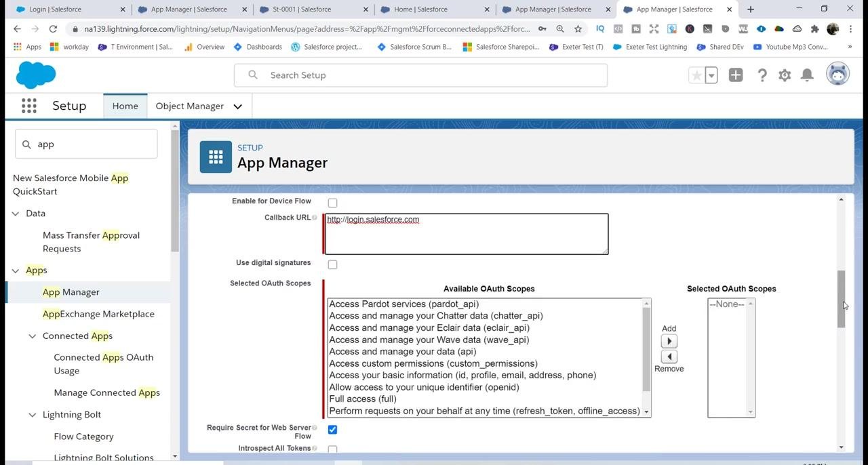868x465 pixels.
Task: Open the Extensions puzzle icon
Action: (814, 29)
